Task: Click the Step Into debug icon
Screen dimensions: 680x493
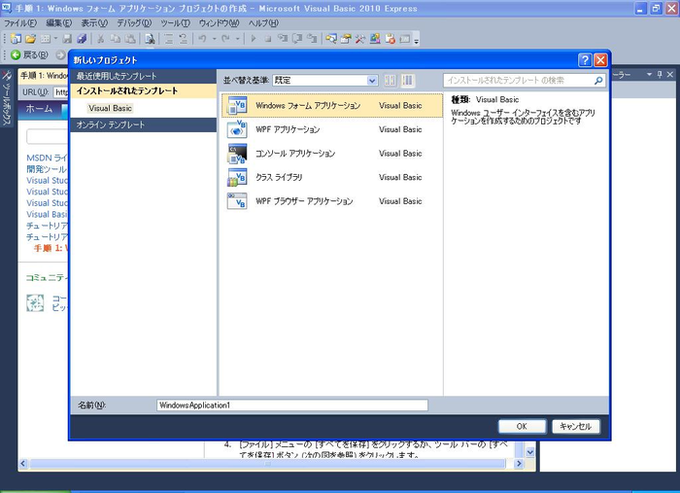Action: [283, 39]
